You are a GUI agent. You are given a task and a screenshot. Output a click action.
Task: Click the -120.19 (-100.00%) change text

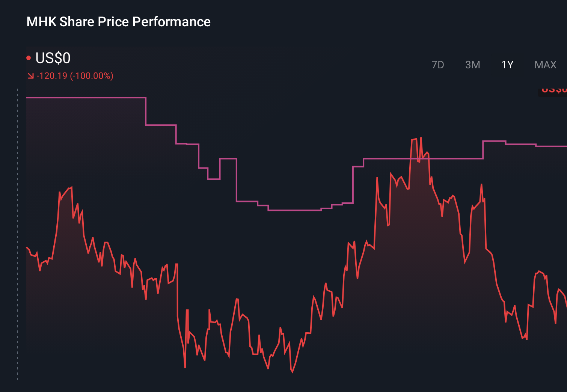[x=74, y=76]
